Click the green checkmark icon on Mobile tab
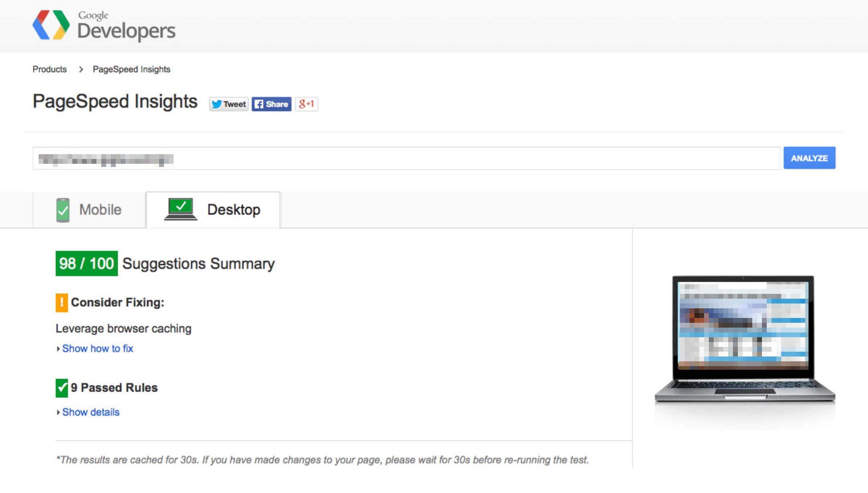Image resolution: width=868 pixels, height=493 pixels. click(64, 210)
